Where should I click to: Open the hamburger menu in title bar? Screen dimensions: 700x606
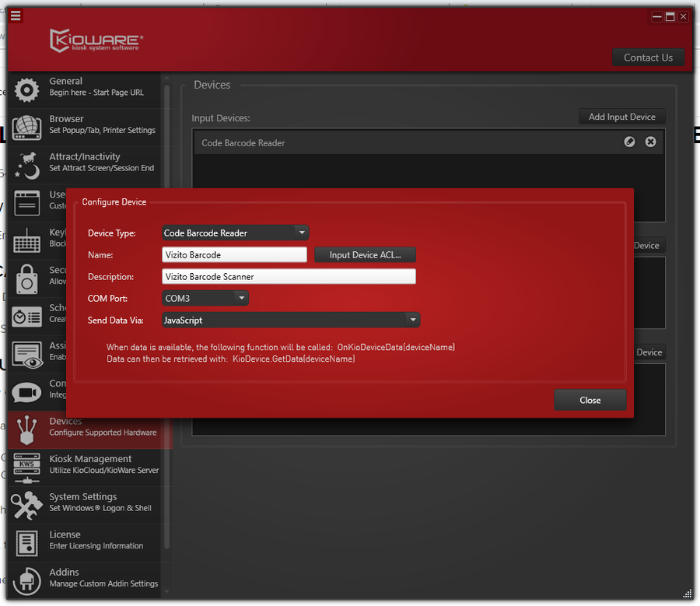coord(16,16)
